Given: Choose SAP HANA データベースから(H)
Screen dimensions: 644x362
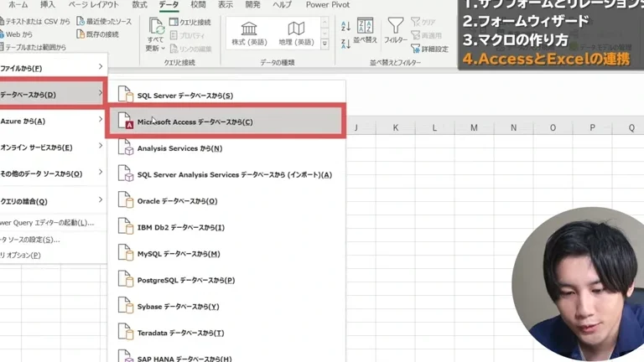Looking at the screenshot, I should point(226,356).
